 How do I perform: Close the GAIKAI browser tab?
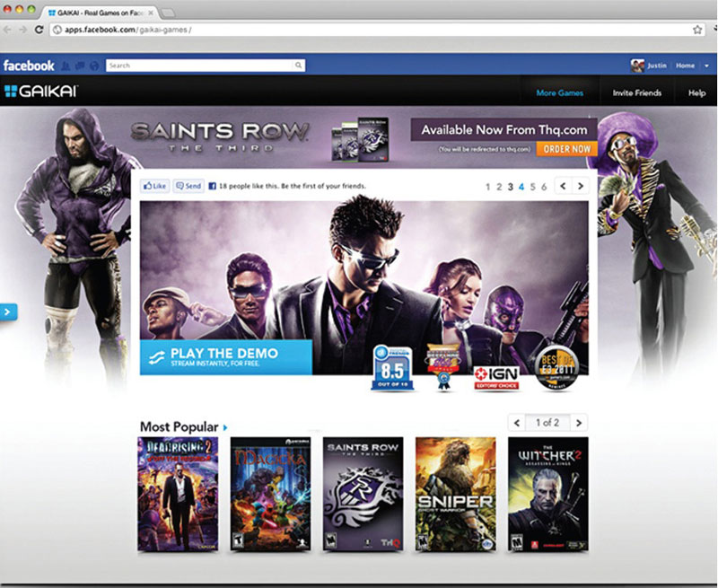(151, 13)
